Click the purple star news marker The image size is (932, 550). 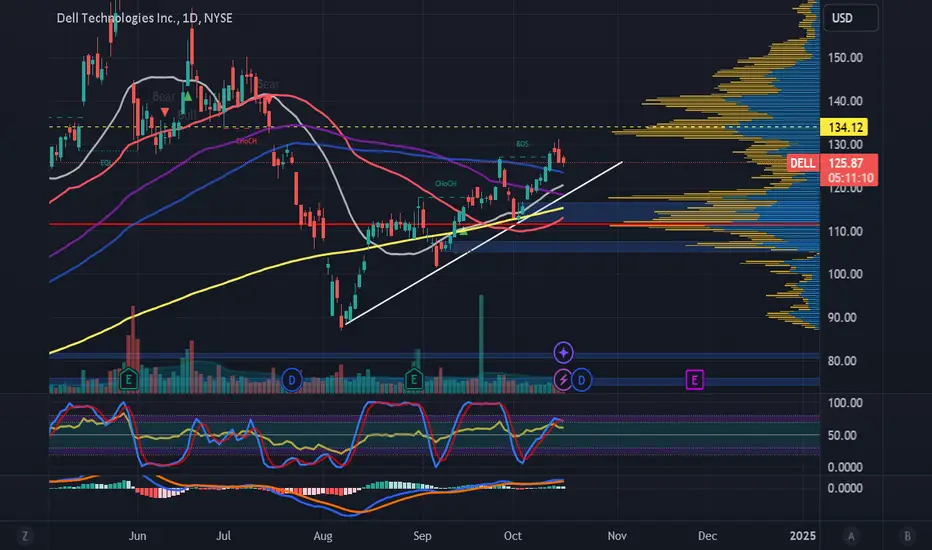coord(563,353)
